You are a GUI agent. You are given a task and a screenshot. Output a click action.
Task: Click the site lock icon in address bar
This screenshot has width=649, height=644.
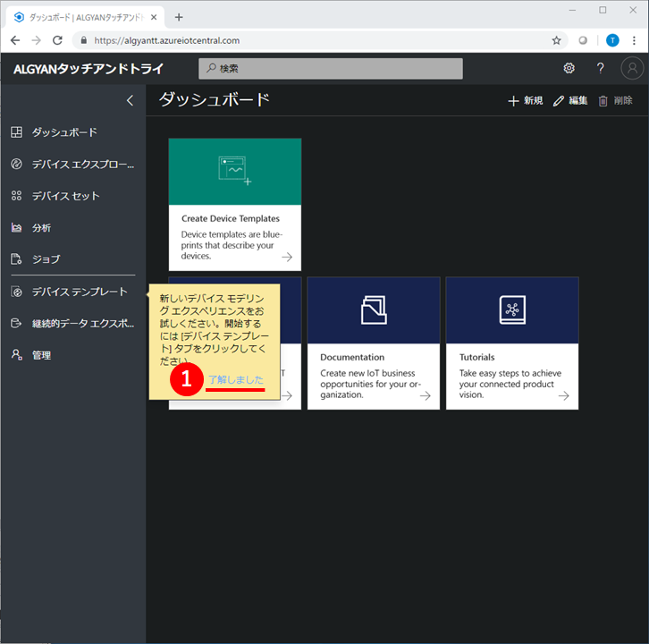[84, 40]
